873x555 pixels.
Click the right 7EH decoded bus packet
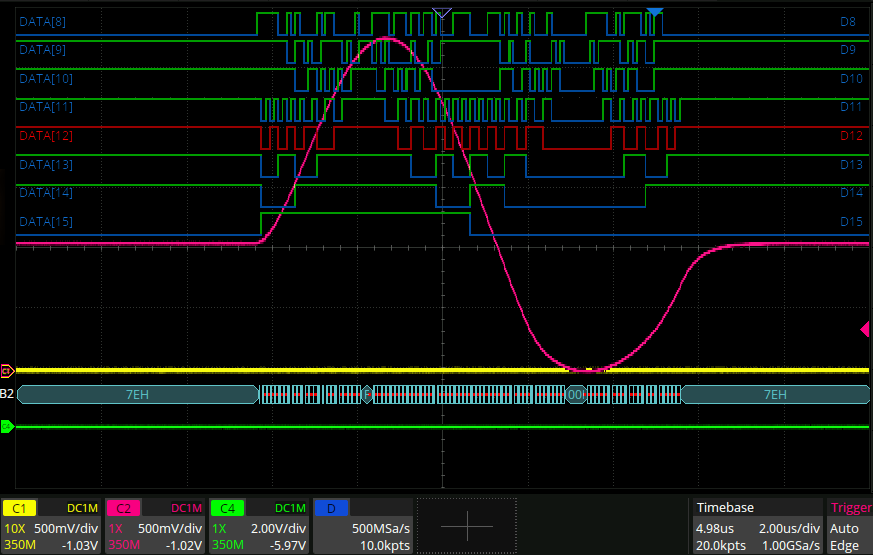[774, 395]
